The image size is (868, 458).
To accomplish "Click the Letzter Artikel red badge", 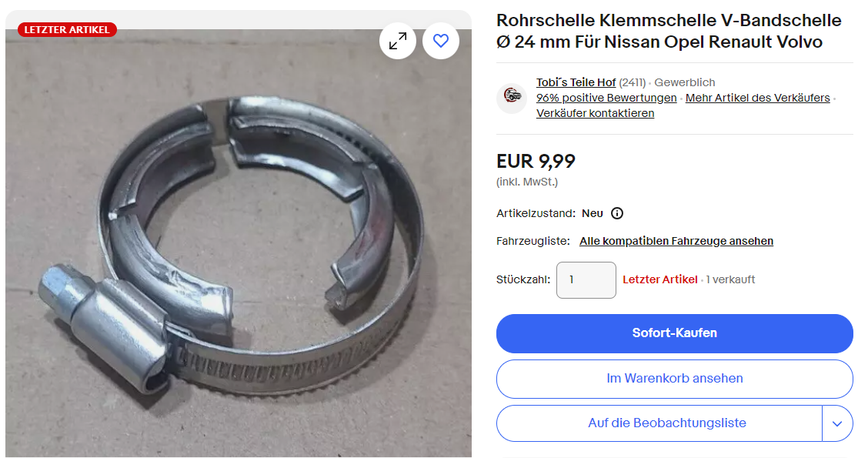I will tap(67, 30).
